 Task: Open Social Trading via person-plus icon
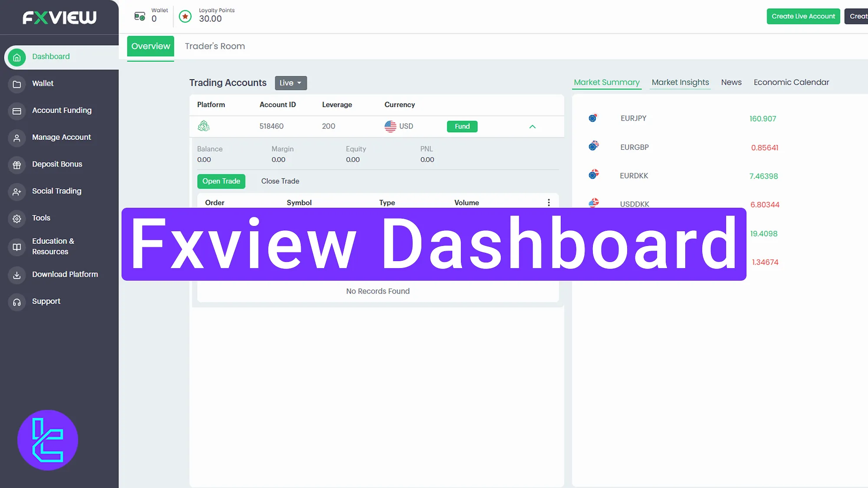(17, 192)
